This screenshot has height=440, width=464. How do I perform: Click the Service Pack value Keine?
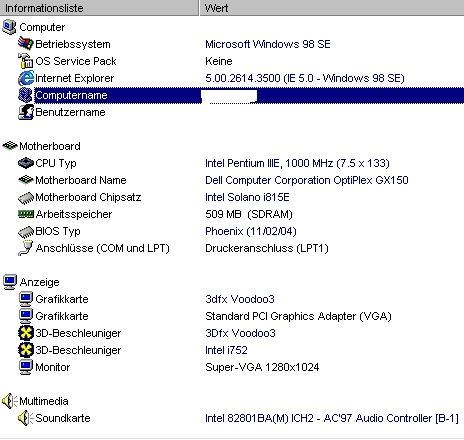point(219,61)
